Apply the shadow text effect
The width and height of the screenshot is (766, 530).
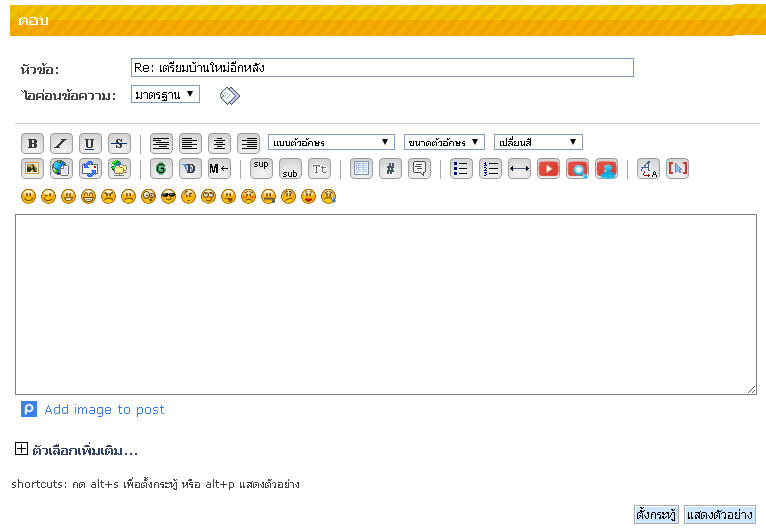pyautogui.click(x=190, y=169)
